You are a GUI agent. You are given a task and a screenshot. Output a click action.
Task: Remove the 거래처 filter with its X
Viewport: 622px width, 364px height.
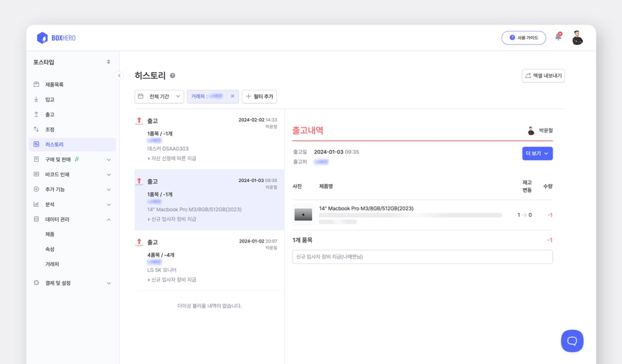232,96
